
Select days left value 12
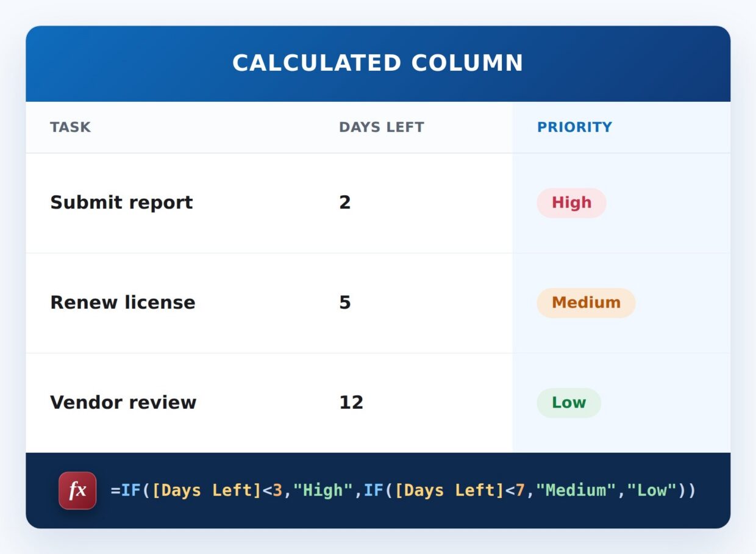coord(351,403)
